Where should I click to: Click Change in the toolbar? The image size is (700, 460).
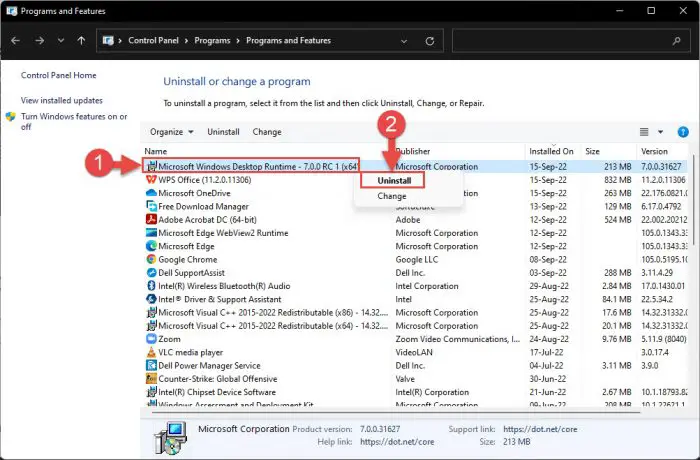point(267,132)
